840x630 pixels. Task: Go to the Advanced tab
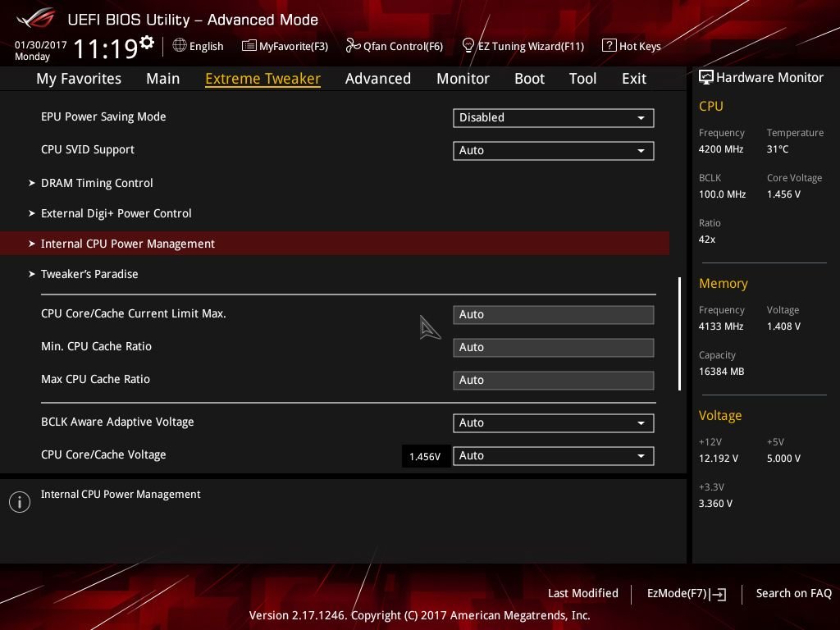pos(378,79)
